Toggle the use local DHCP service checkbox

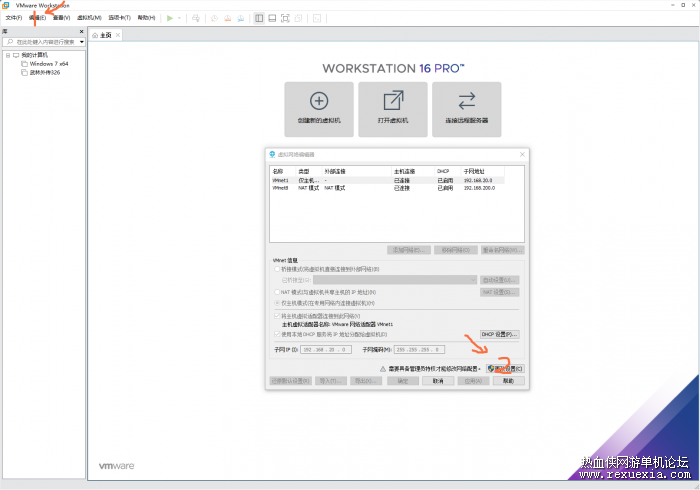277,334
